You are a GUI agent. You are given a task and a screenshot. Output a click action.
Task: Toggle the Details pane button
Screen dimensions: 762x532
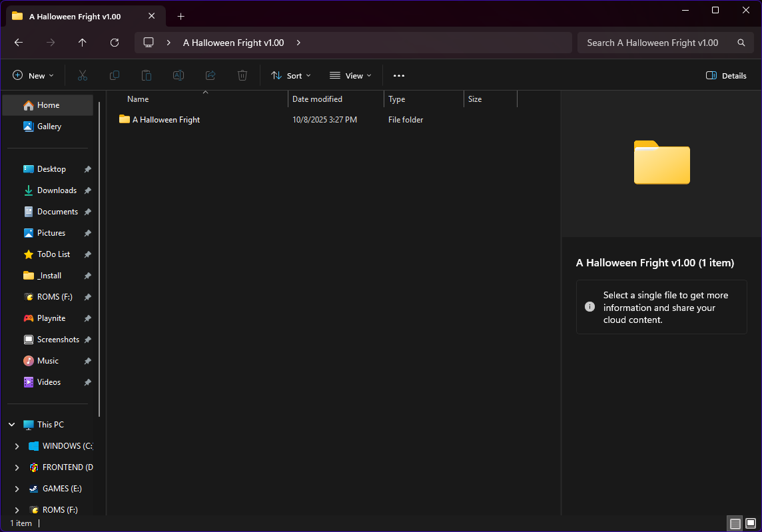tap(726, 76)
